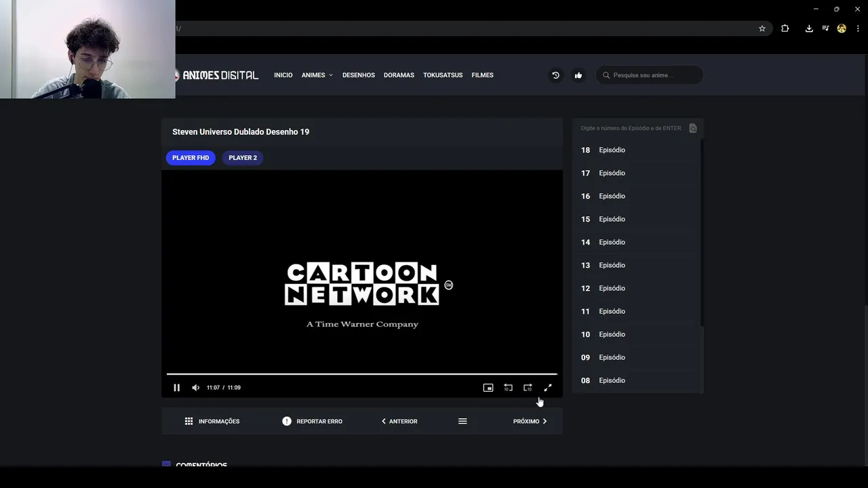Open fullscreen mode for the video
The height and width of the screenshot is (488, 868).
click(x=548, y=388)
